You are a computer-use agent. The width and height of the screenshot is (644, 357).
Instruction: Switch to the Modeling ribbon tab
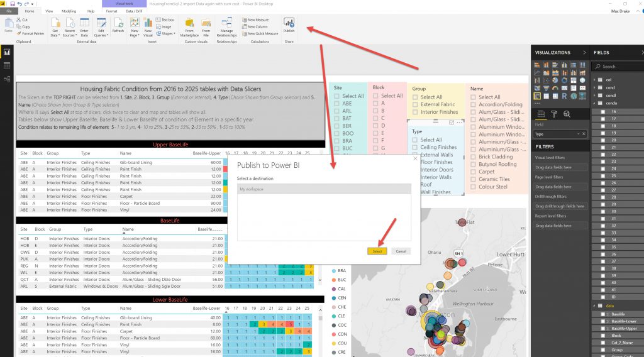pos(69,11)
